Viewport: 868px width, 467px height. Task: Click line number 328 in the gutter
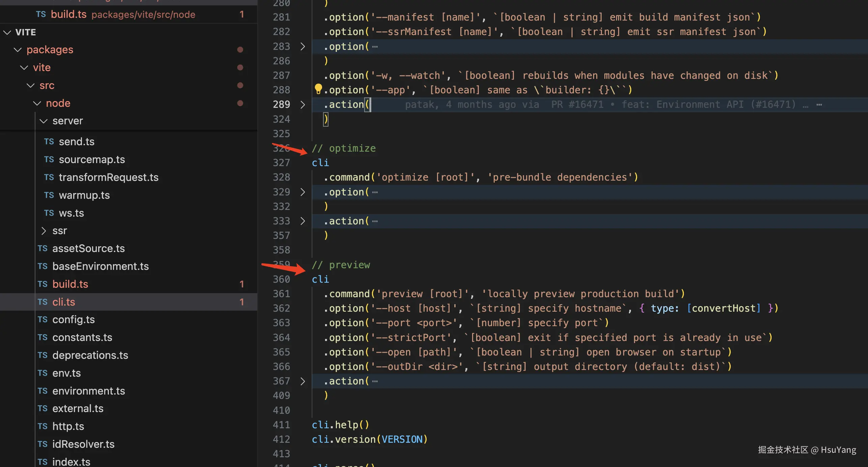coord(281,177)
